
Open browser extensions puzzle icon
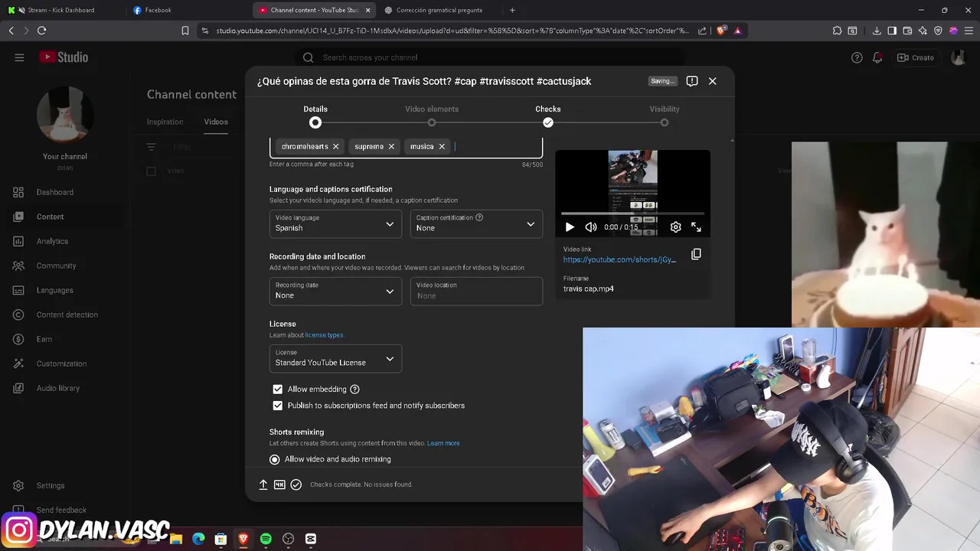pyautogui.click(x=837, y=31)
